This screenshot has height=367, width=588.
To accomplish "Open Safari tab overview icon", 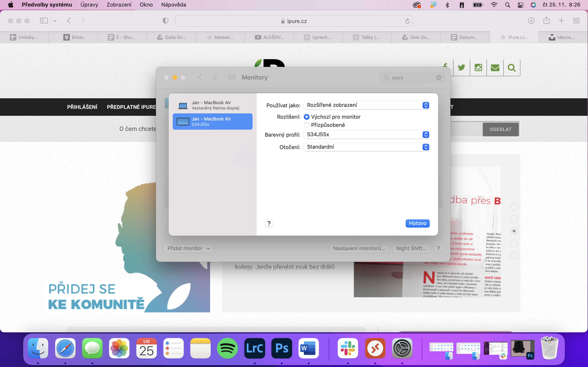I will [x=576, y=21].
